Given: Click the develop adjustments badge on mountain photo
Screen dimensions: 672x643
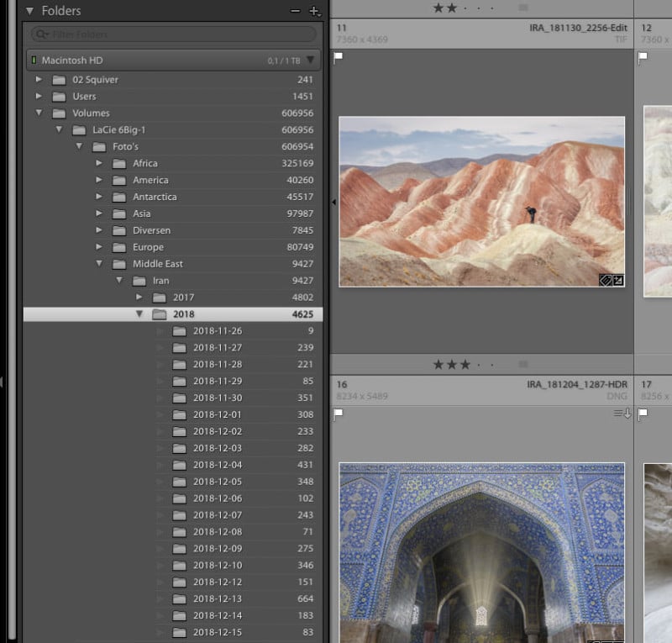Looking at the screenshot, I should (x=618, y=280).
